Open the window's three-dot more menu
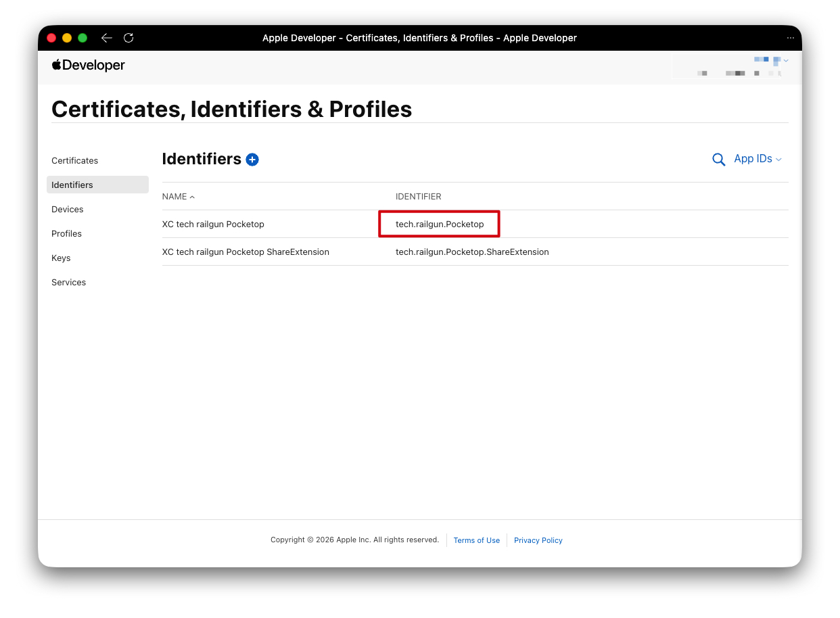Image resolution: width=840 pixels, height=618 pixels. tap(790, 38)
